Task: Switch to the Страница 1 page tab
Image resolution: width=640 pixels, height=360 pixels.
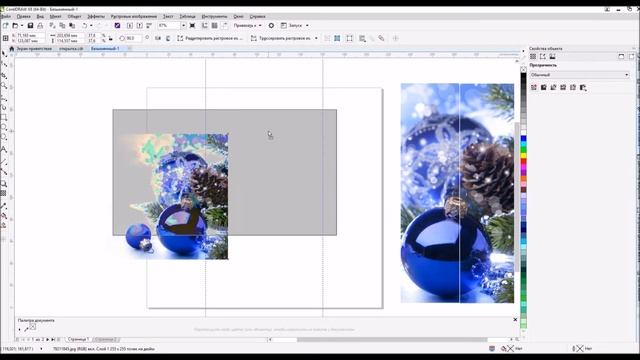Action: (78, 339)
